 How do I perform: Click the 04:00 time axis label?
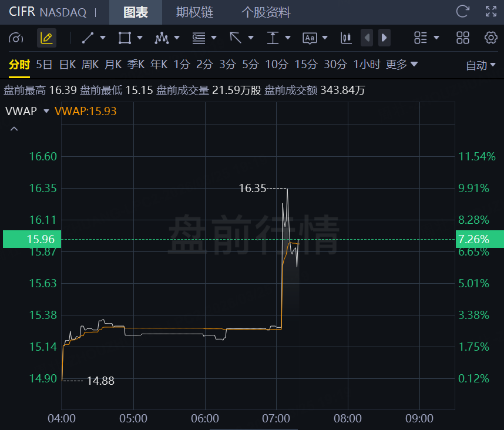[62, 418]
